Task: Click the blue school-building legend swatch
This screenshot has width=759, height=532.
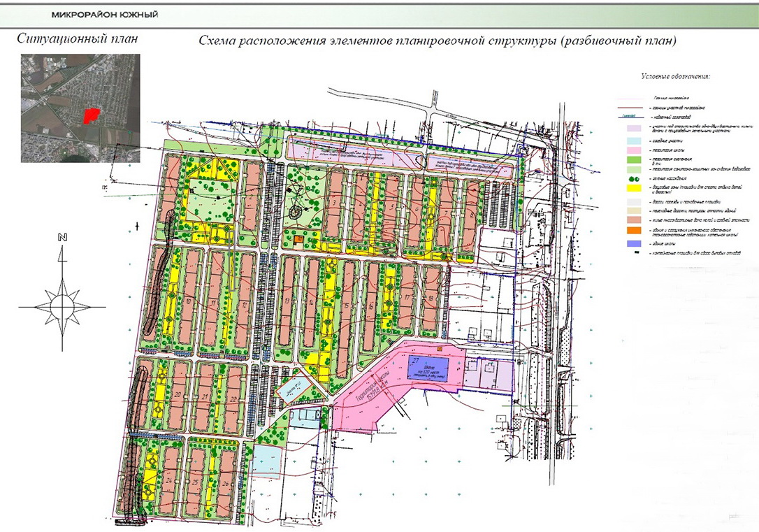Action: click(634, 243)
